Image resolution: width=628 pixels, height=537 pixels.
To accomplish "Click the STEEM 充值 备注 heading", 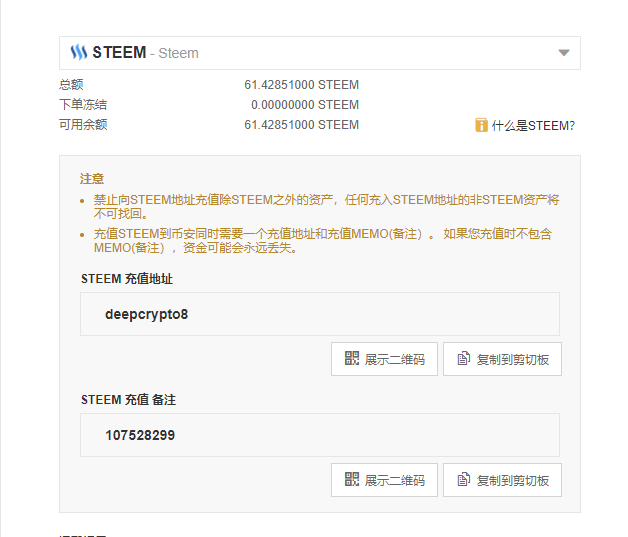I will click(x=129, y=400).
